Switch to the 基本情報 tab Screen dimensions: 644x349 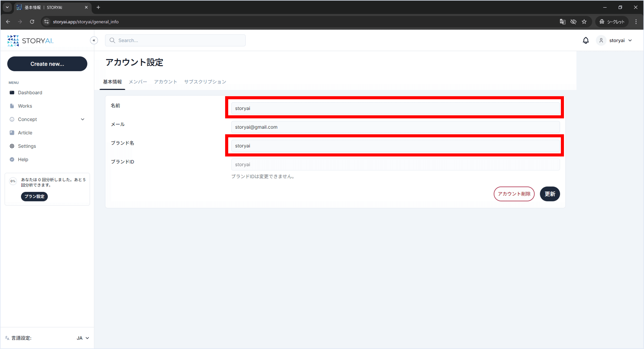click(112, 82)
